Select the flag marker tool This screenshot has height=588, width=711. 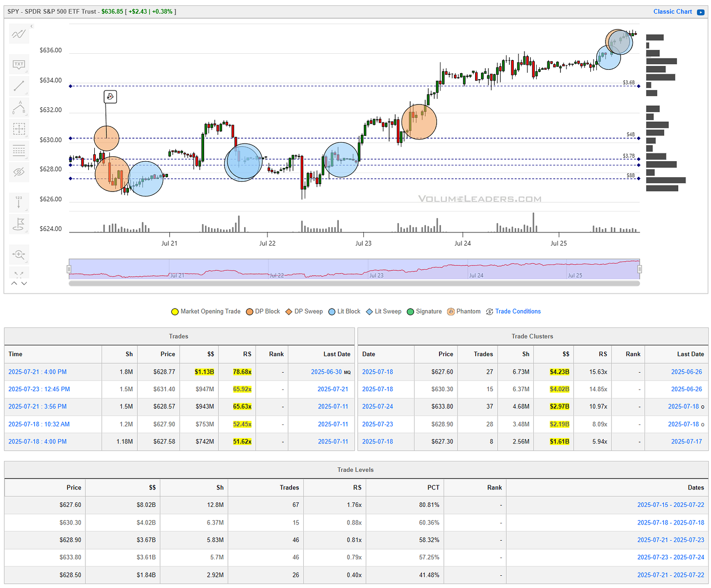click(x=19, y=224)
